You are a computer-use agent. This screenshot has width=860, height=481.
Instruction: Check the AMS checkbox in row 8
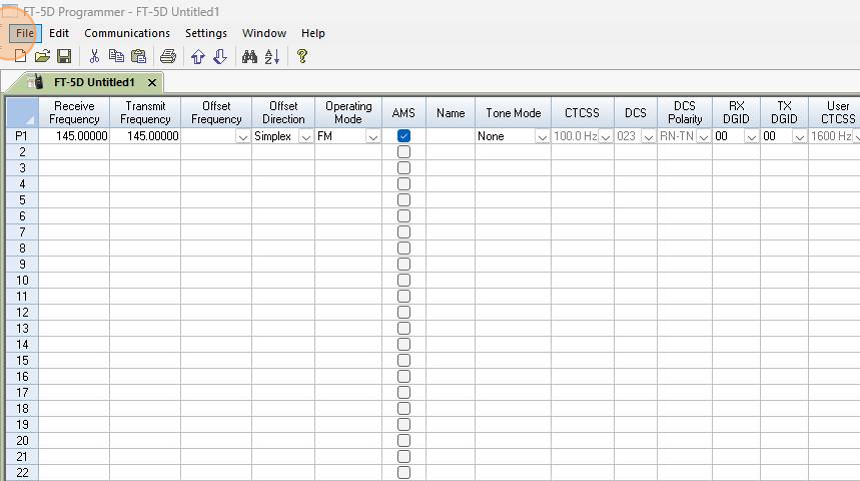(404, 248)
